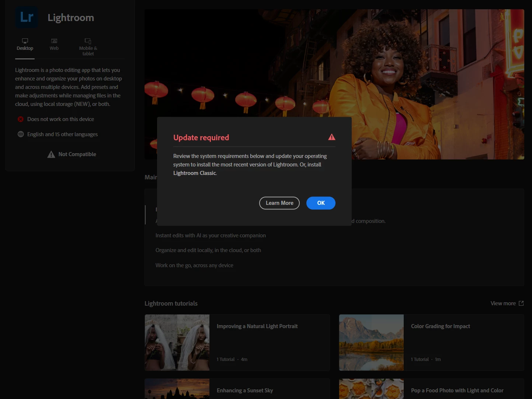Click the Mobile & tablet devices icon

point(88,41)
